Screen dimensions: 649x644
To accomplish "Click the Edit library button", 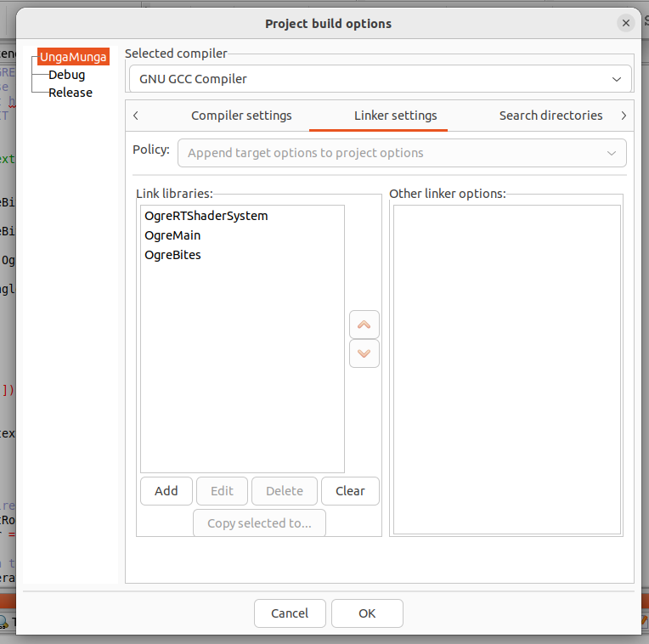I will coord(222,491).
